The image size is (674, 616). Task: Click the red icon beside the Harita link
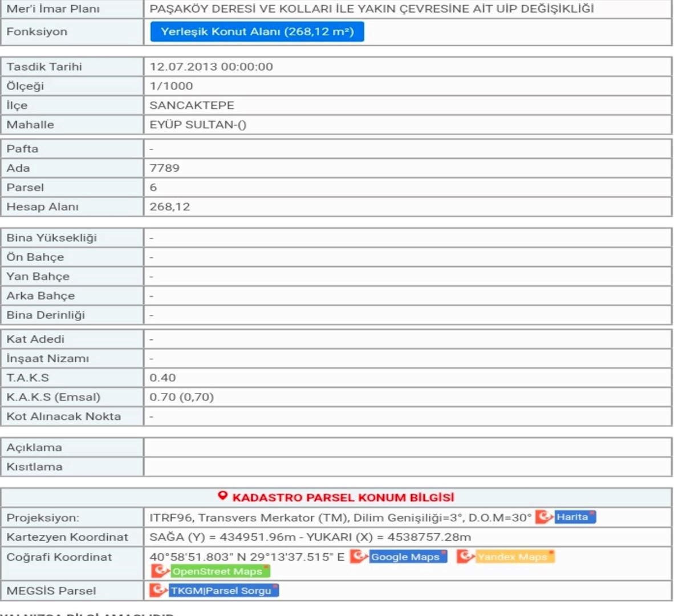click(544, 517)
